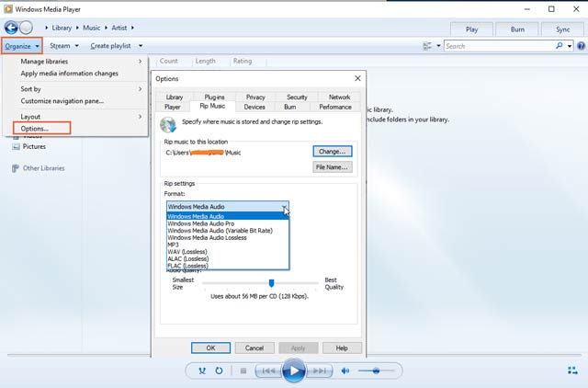Select the Rip Music tab
The image size is (588, 388).
tap(212, 106)
